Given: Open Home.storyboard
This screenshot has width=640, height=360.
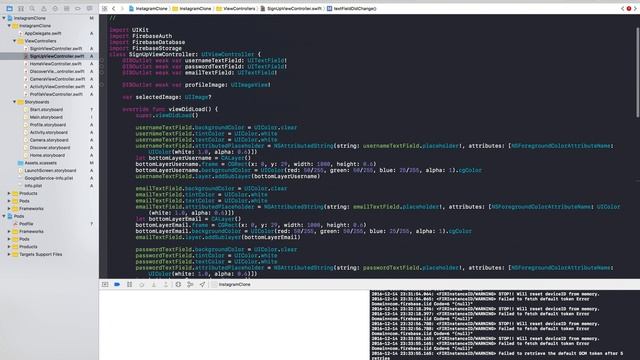Looking at the screenshot, I should (x=47, y=155).
